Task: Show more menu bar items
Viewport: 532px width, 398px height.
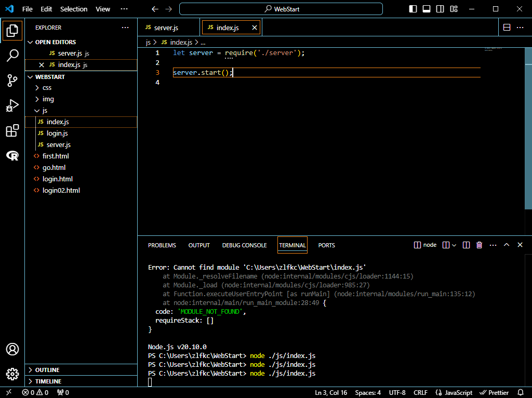Action: [124, 9]
